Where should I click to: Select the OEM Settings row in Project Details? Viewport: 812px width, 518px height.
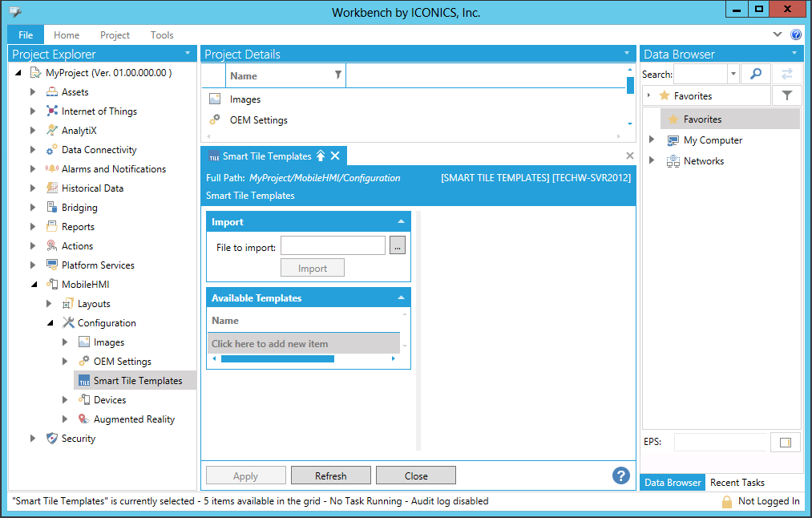click(414, 120)
